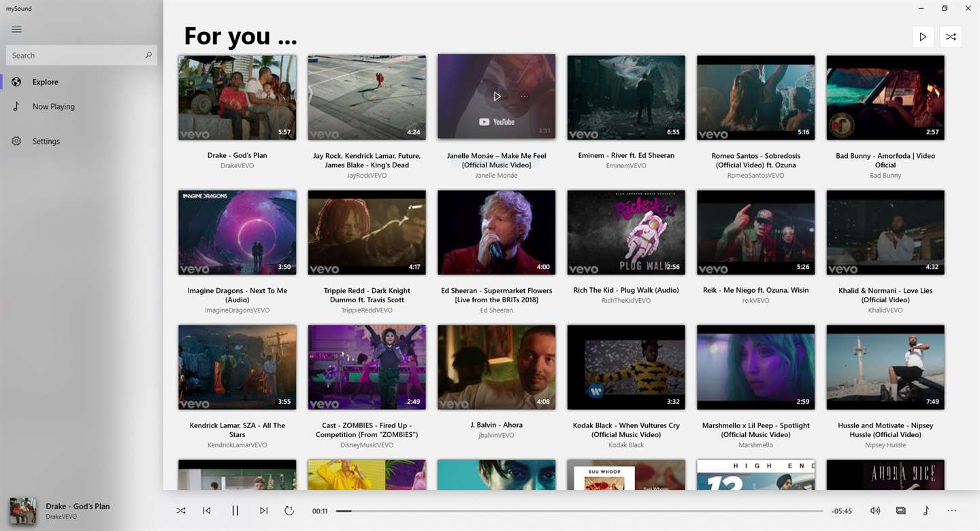The image size is (980, 531).
Task: Click the now playing Drake album thumbnail
Action: coord(22,511)
